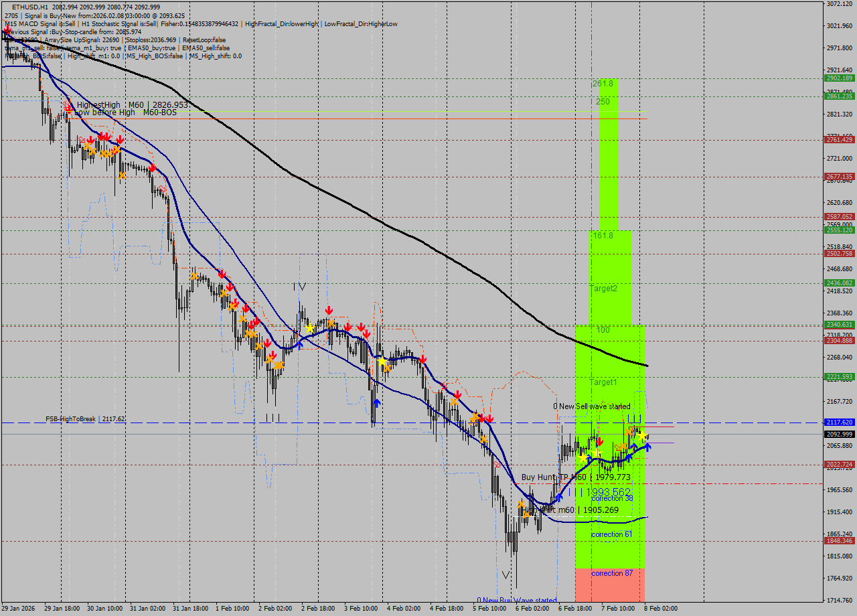
Task: Click the wave IV annotation label
Action: point(299,286)
